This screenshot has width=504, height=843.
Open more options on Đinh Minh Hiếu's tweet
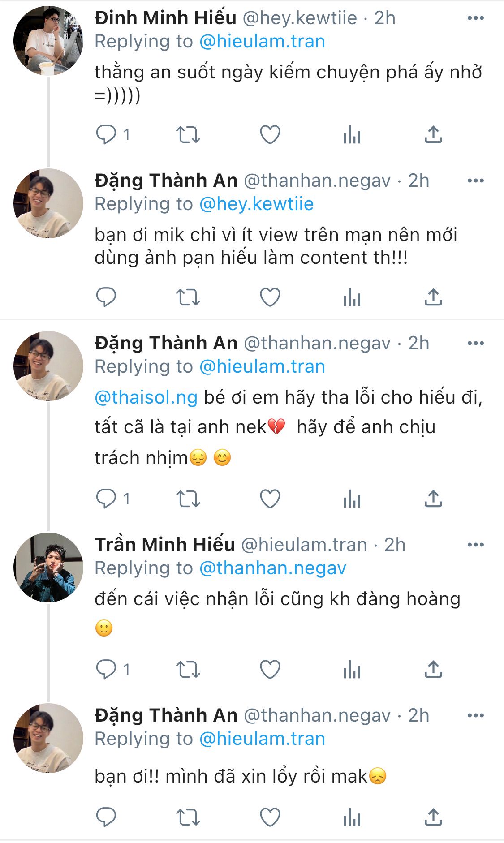click(475, 18)
